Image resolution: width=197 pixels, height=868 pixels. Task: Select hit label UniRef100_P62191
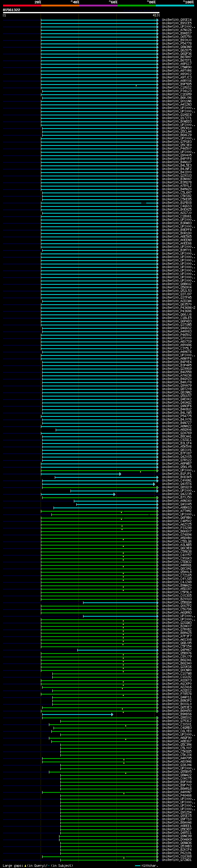(x=177, y=853)
